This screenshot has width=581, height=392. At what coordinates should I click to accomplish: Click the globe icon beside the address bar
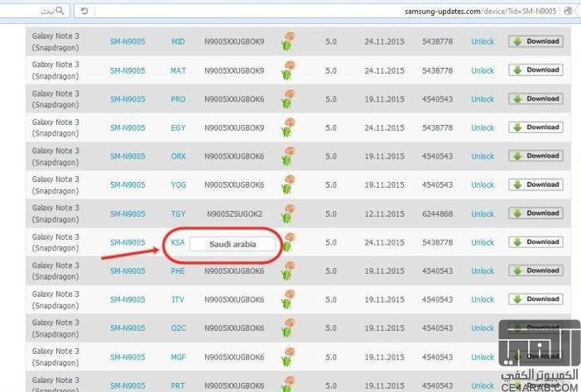tap(568, 11)
